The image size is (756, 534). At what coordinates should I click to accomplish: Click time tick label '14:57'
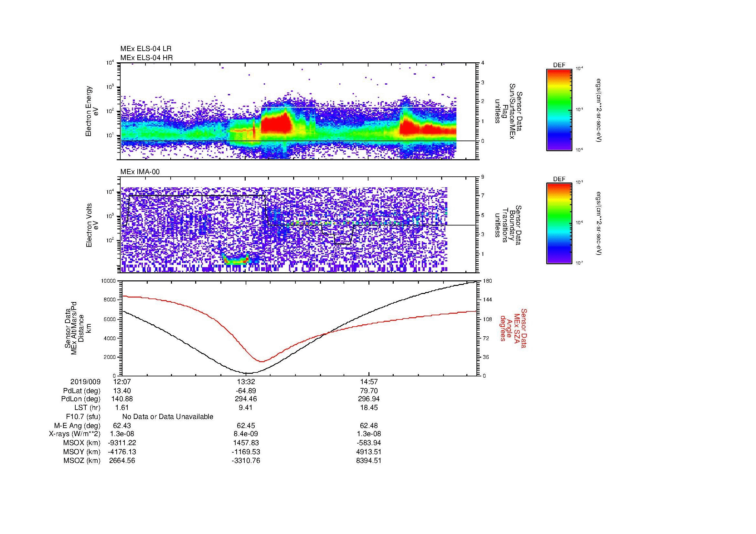(x=369, y=382)
